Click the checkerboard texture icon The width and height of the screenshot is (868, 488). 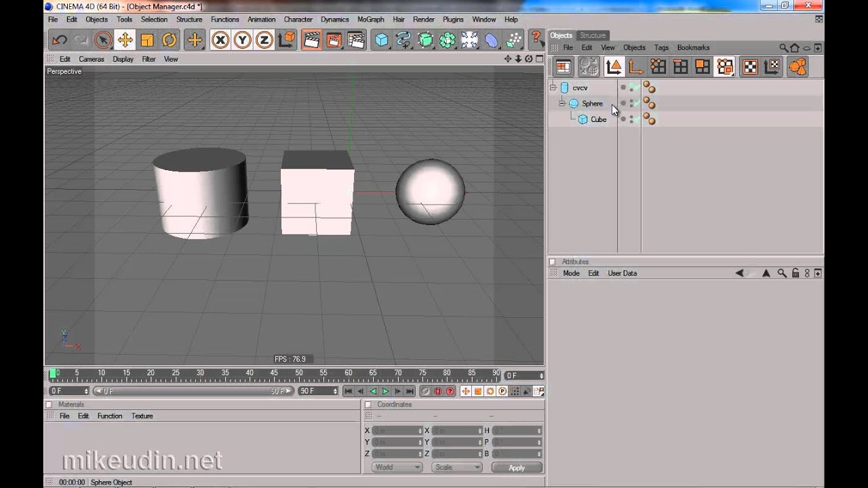750,66
